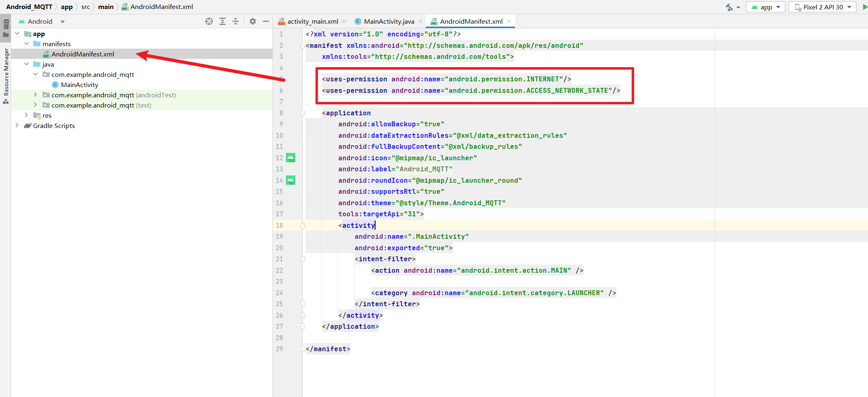Expand the res folder

pos(27,115)
